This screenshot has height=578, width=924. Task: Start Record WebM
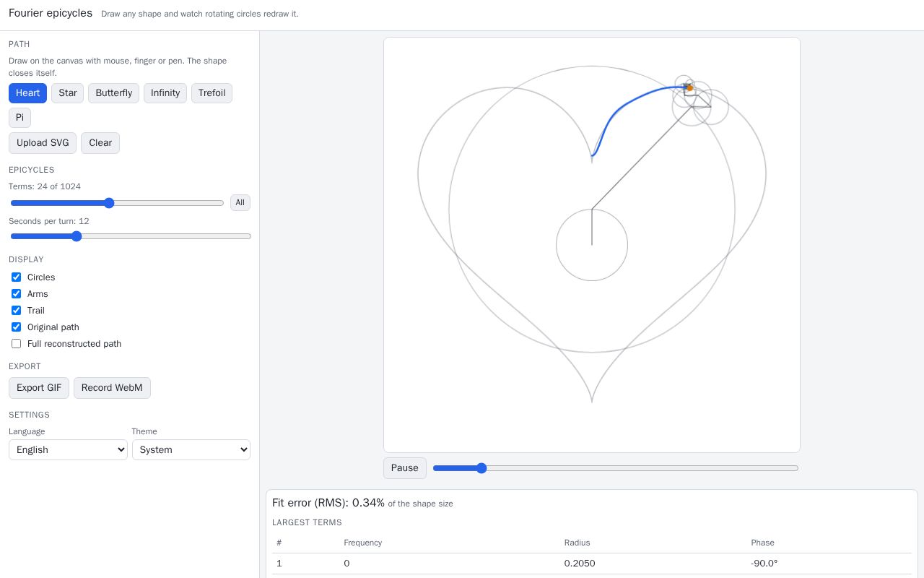click(x=112, y=388)
